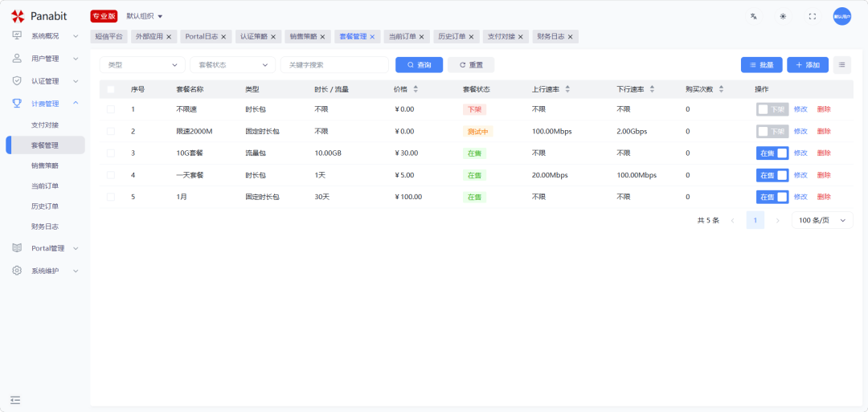Close the 认证策略 tab

point(273,36)
